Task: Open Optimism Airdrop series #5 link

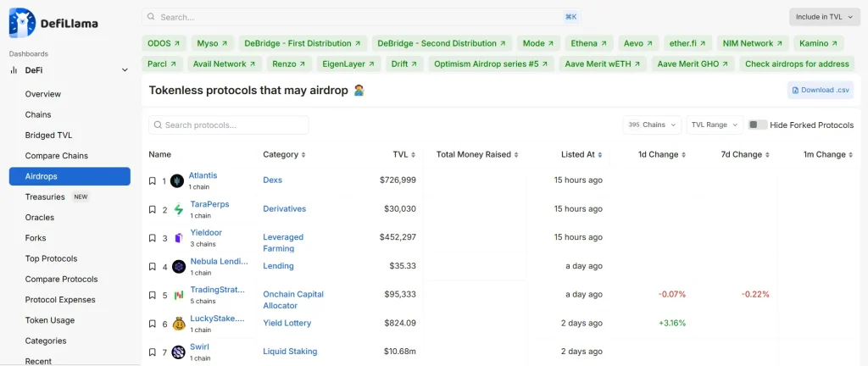Action: point(491,64)
